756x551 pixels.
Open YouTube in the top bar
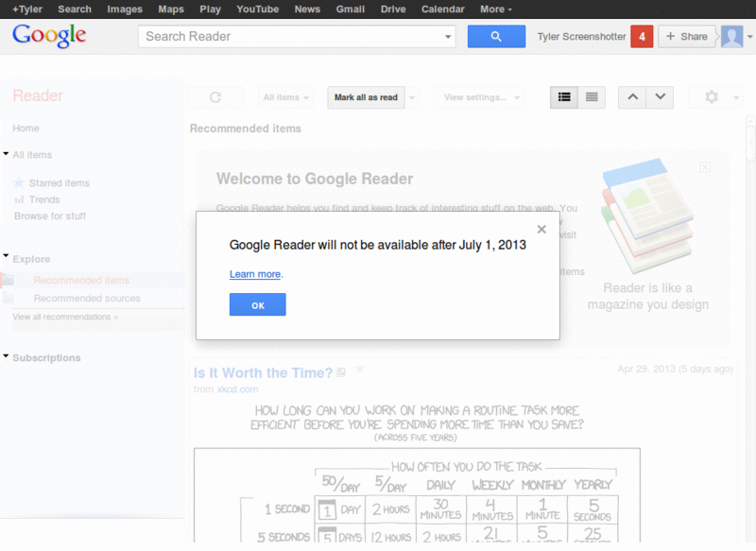pyautogui.click(x=257, y=9)
